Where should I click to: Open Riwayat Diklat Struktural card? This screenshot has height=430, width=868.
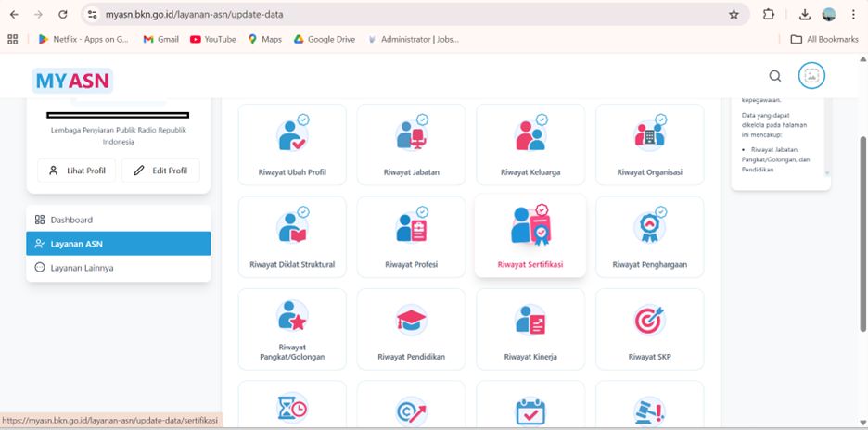pyautogui.click(x=292, y=237)
